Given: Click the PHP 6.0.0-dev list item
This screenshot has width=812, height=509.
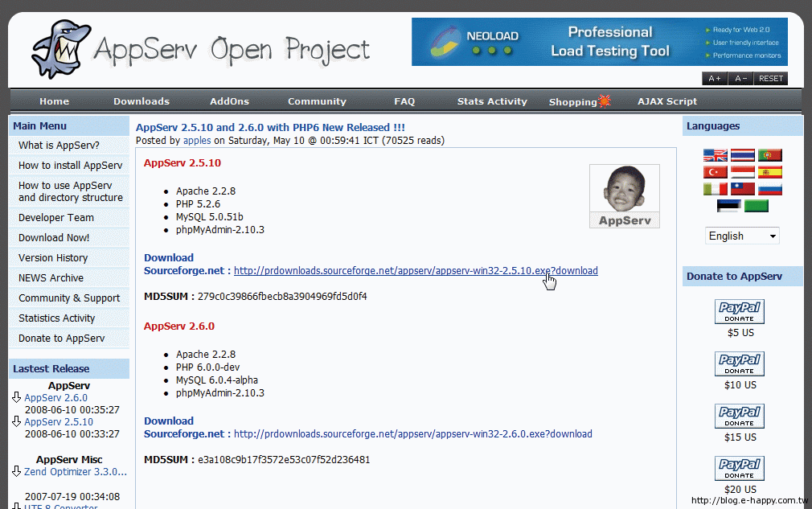Looking at the screenshot, I should tap(207, 367).
